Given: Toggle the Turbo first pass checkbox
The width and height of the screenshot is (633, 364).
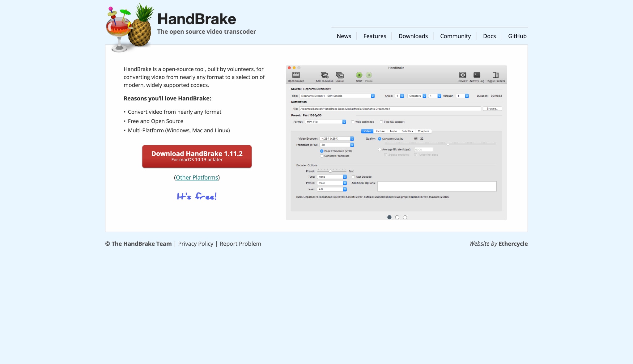Looking at the screenshot, I should 416,155.
